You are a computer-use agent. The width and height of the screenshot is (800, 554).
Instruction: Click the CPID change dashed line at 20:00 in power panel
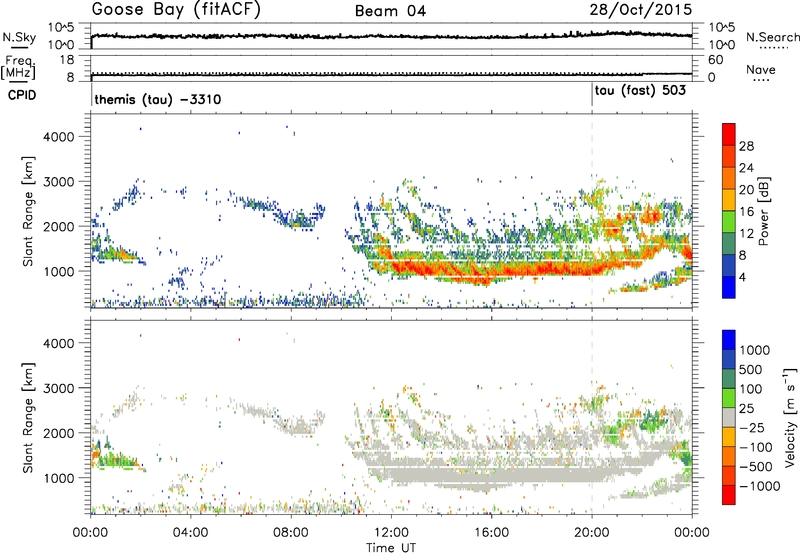tap(592, 209)
